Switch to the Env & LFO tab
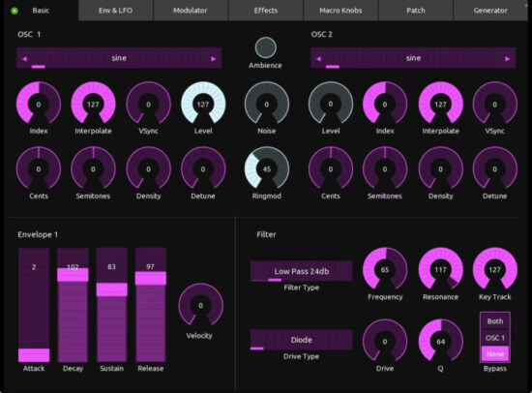The height and width of the screenshot is (393, 532). point(116,11)
